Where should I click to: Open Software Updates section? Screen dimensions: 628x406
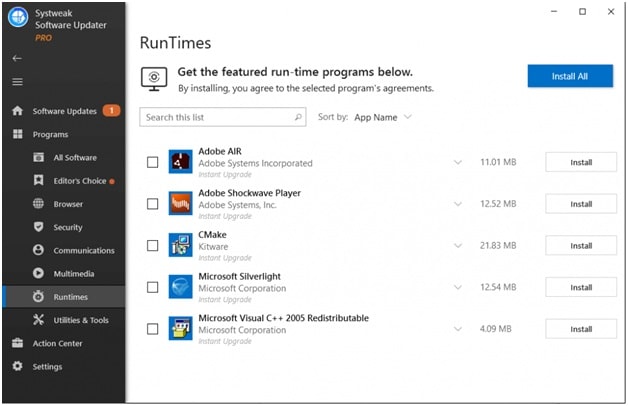tap(64, 111)
